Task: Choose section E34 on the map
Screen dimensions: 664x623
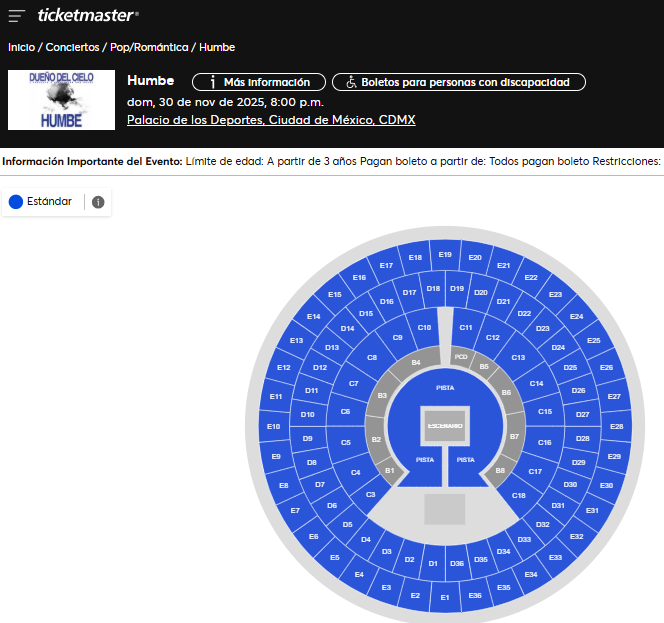Action: [x=531, y=574]
